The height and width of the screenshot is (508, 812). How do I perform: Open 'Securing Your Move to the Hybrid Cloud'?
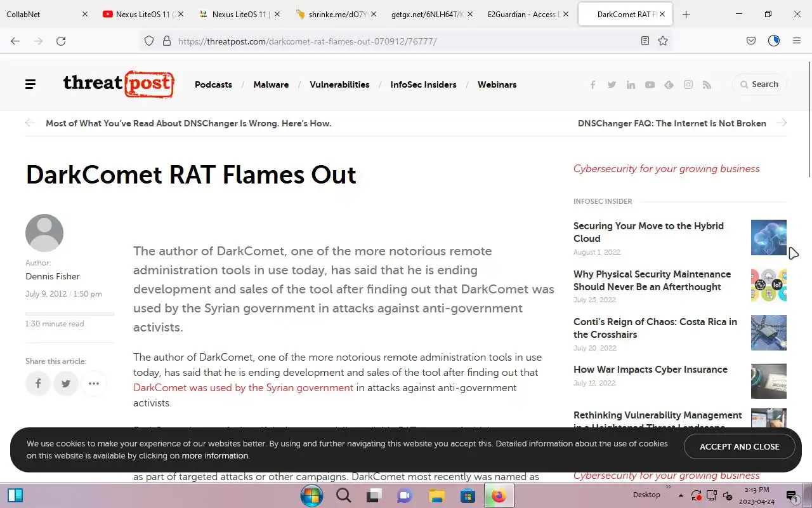[648, 232]
